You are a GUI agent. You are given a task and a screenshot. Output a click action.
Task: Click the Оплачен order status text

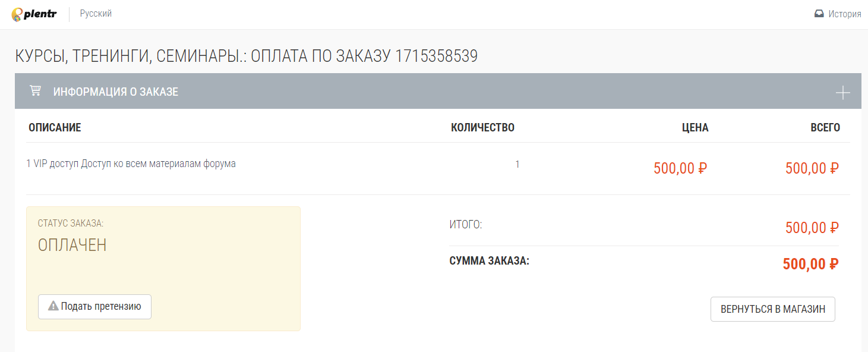point(72,245)
